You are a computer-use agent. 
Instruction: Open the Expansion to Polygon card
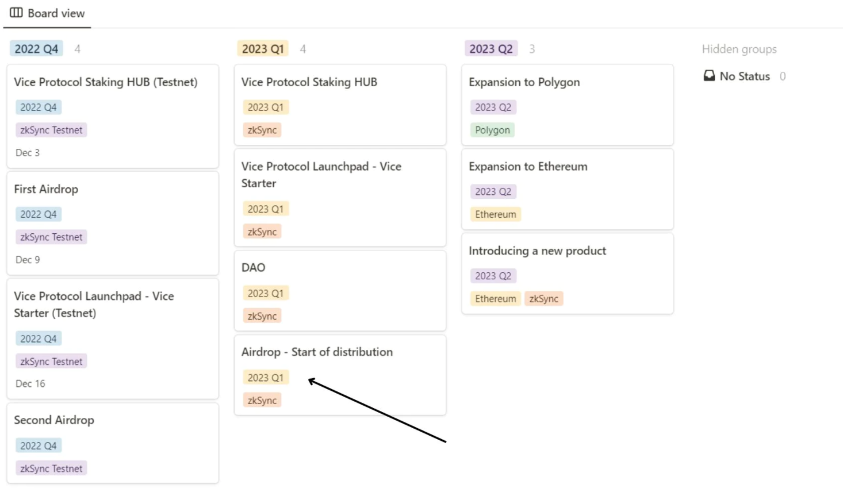click(568, 105)
